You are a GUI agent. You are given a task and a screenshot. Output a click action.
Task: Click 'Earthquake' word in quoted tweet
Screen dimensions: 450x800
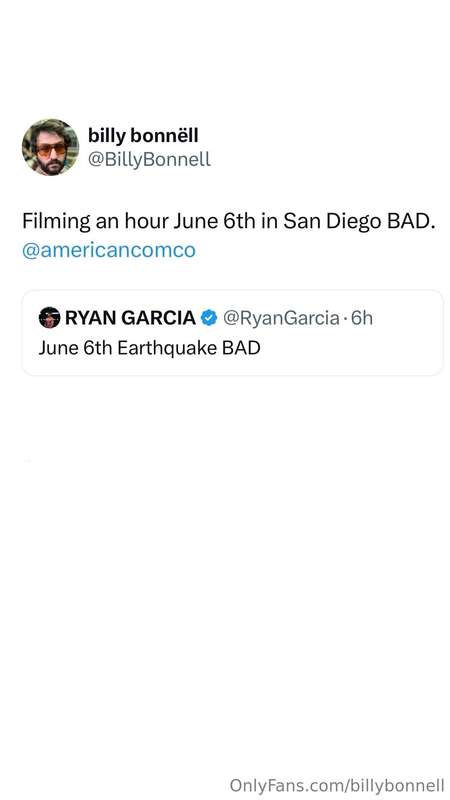click(x=167, y=348)
